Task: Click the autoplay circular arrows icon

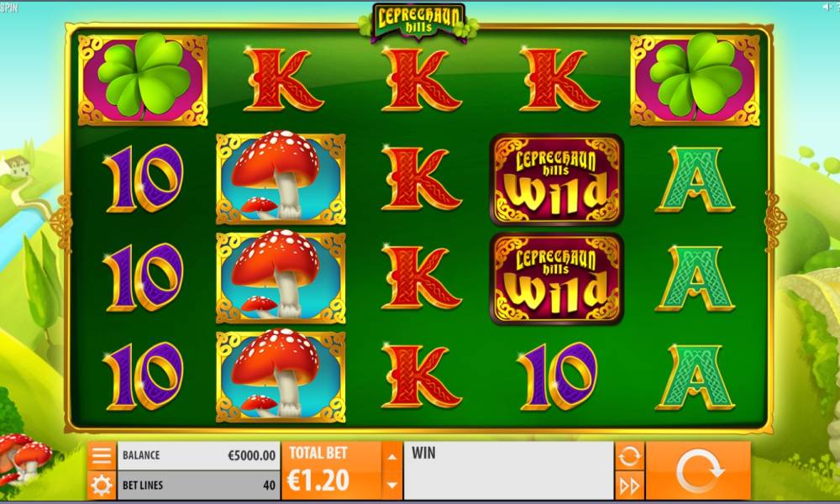Action: pos(629,456)
